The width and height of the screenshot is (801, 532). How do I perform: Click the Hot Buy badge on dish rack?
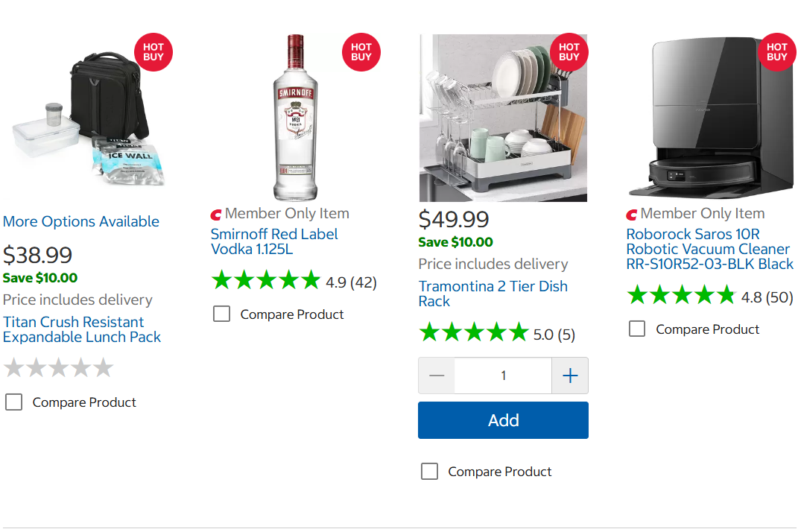(569, 52)
